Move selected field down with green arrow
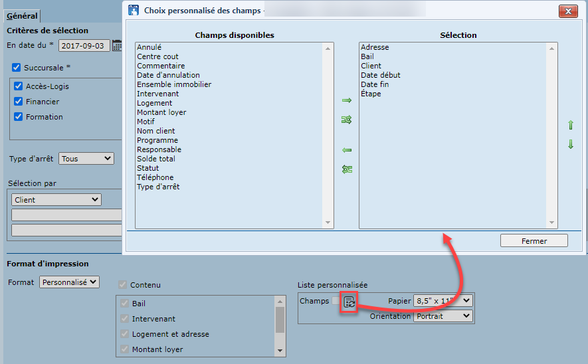This screenshot has height=364, width=588. point(570,144)
